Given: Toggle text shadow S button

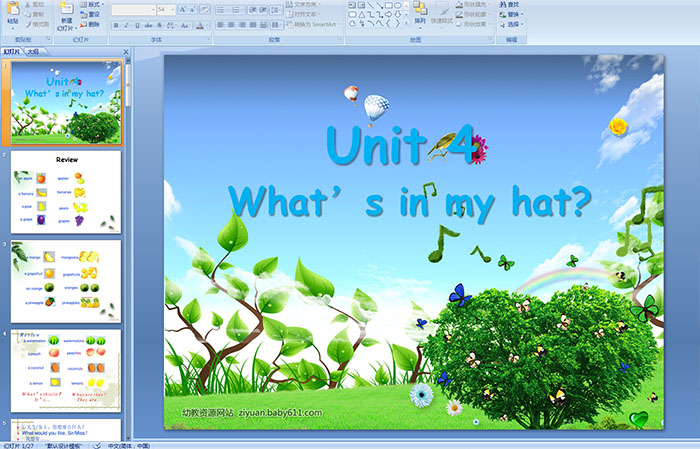Looking at the screenshot, I should click(x=160, y=25).
